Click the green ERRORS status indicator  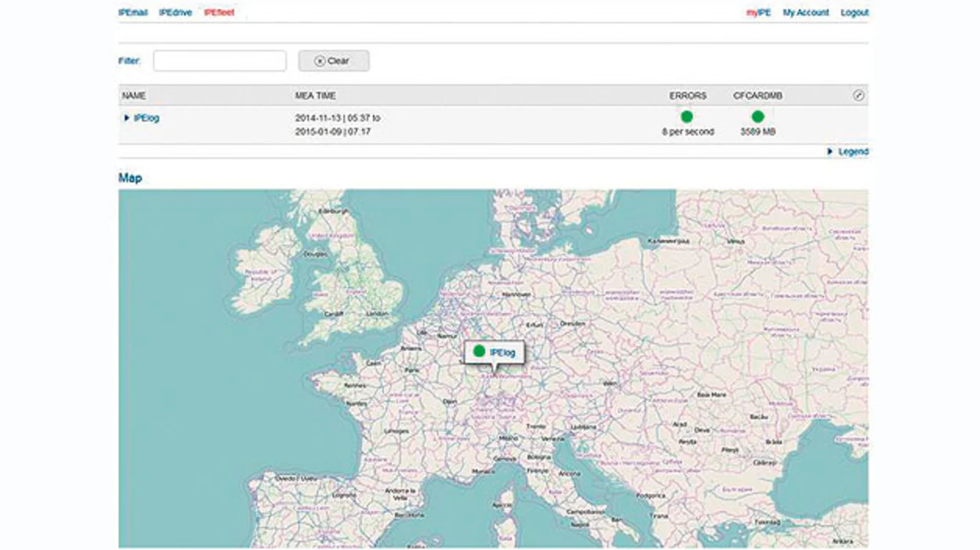(x=687, y=117)
